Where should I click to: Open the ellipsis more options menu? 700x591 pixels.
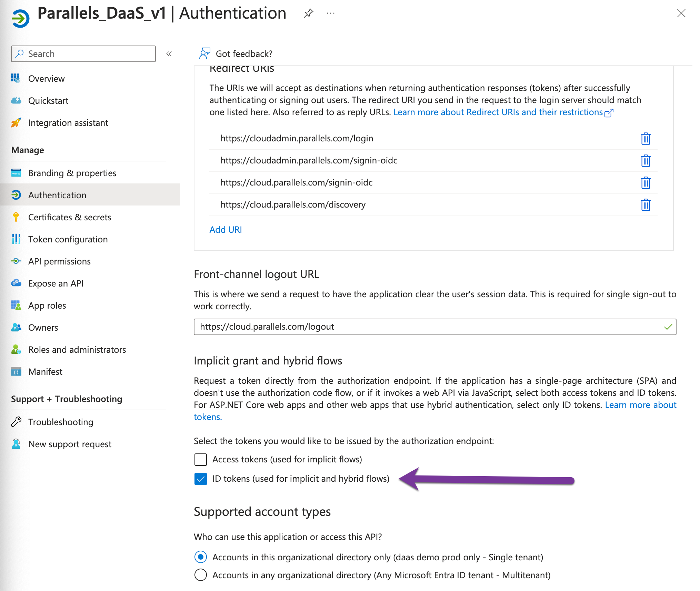tap(330, 13)
